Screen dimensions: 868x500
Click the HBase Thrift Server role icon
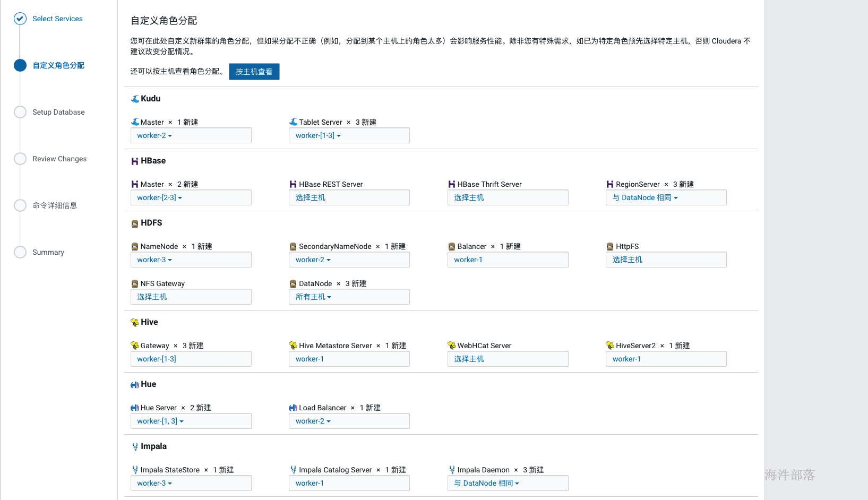point(452,184)
